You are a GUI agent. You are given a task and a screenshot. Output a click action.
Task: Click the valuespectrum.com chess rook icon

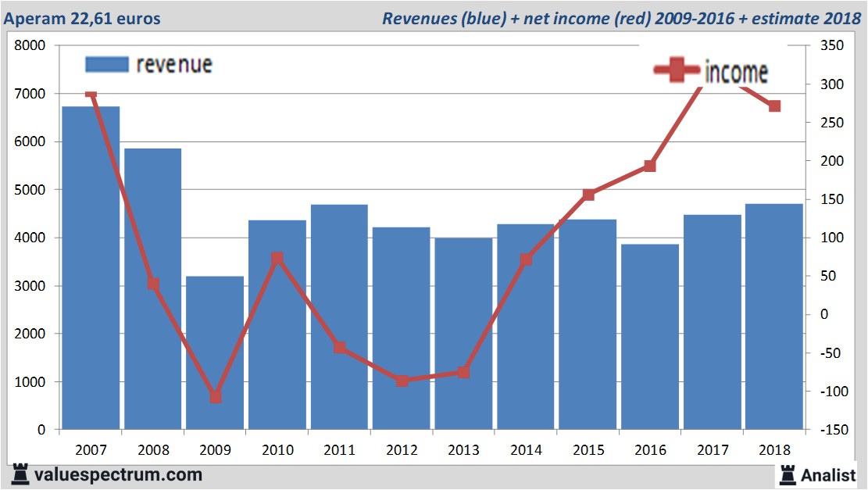point(20,474)
